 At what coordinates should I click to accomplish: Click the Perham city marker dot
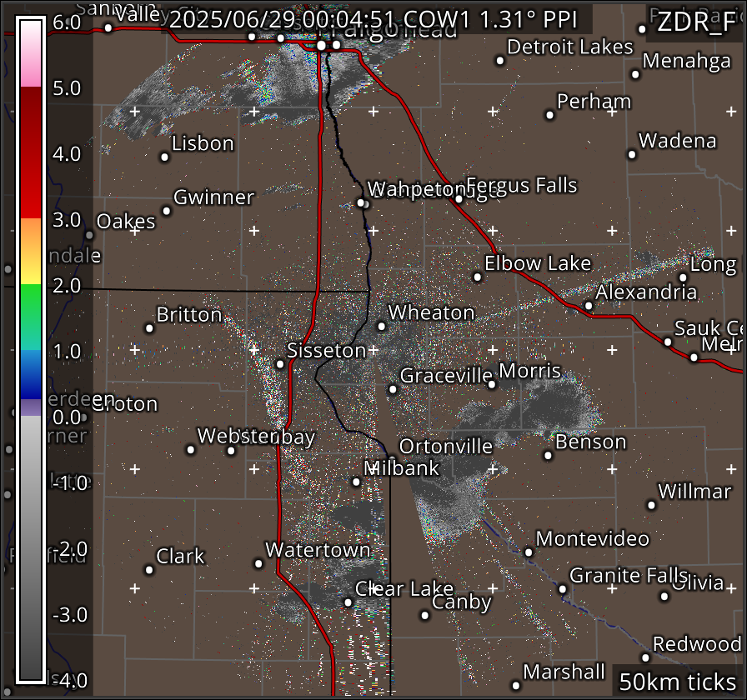click(x=550, y=115)
